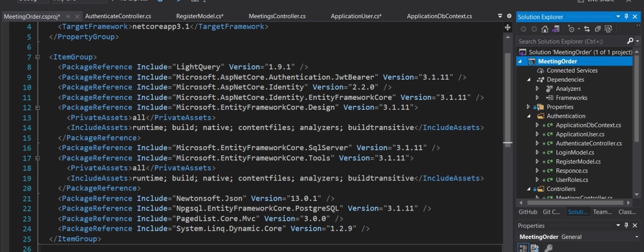Collapse the Controllers folder
The image size is (644, 252).
pyautogui.click(x=529, y=188)
